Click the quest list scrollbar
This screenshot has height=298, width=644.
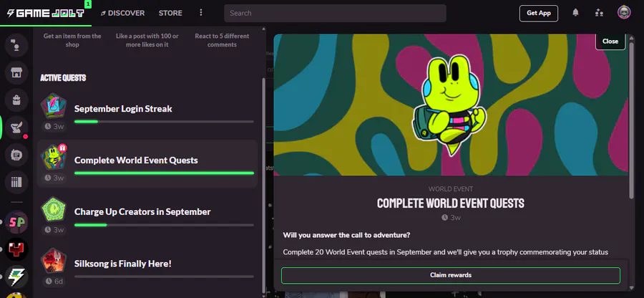coord(263,184)
